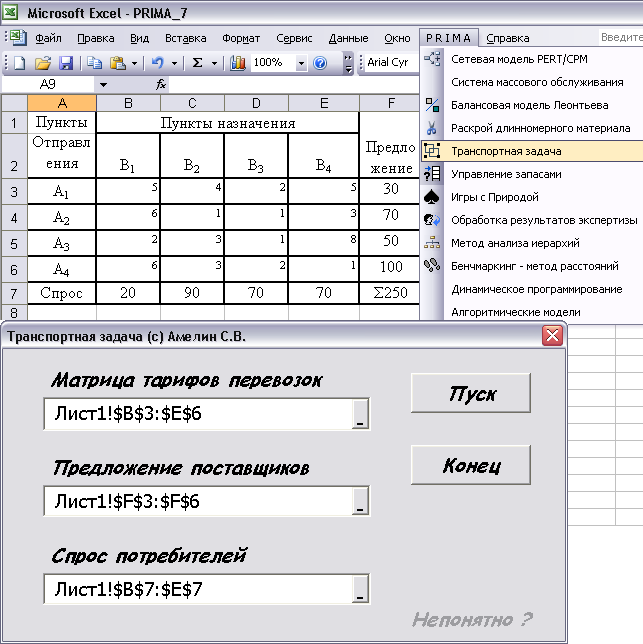Click the benchmarking footprints icon
This screenshot has width=643, height=644.
pos(432,266)
